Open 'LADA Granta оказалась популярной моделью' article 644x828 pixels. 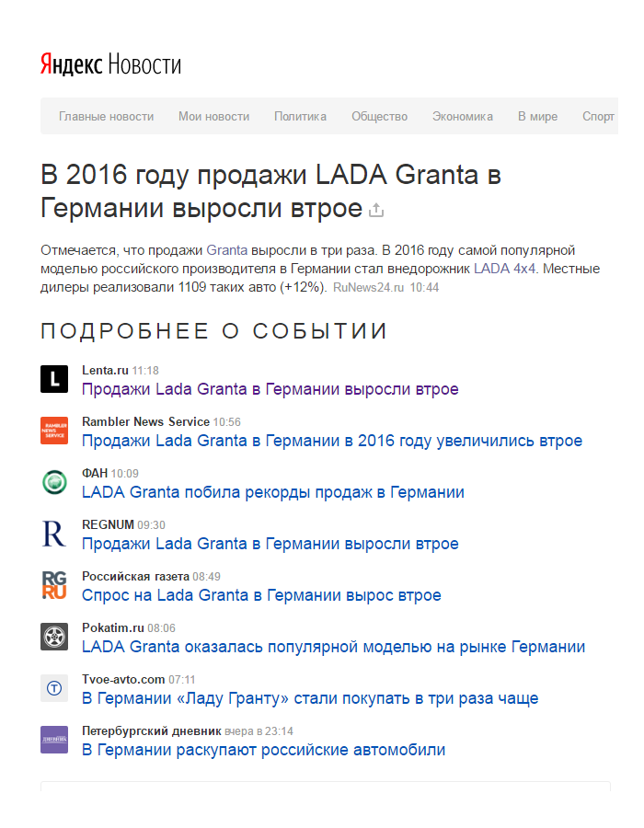[x=334, y=647]
